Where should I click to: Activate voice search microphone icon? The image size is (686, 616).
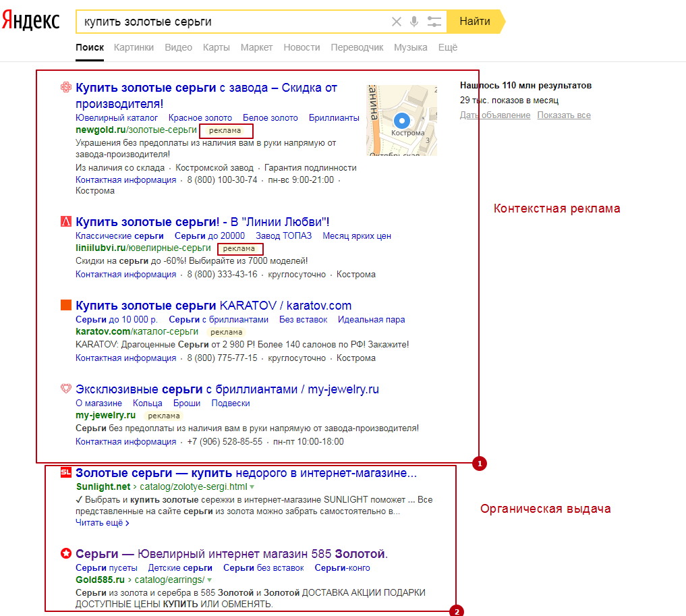[x=414, y=22]
